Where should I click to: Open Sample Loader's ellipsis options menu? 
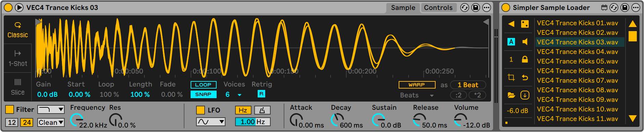coord(636,8)
